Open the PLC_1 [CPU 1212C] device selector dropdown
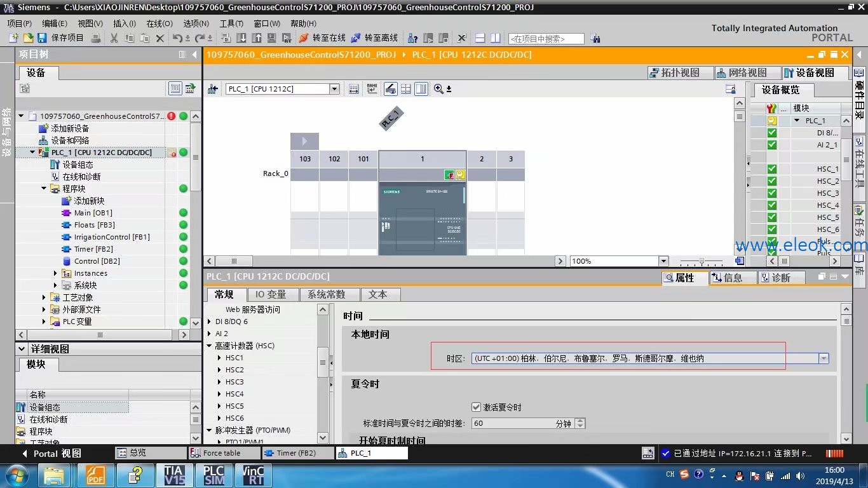868x488 pixels. 334,89
